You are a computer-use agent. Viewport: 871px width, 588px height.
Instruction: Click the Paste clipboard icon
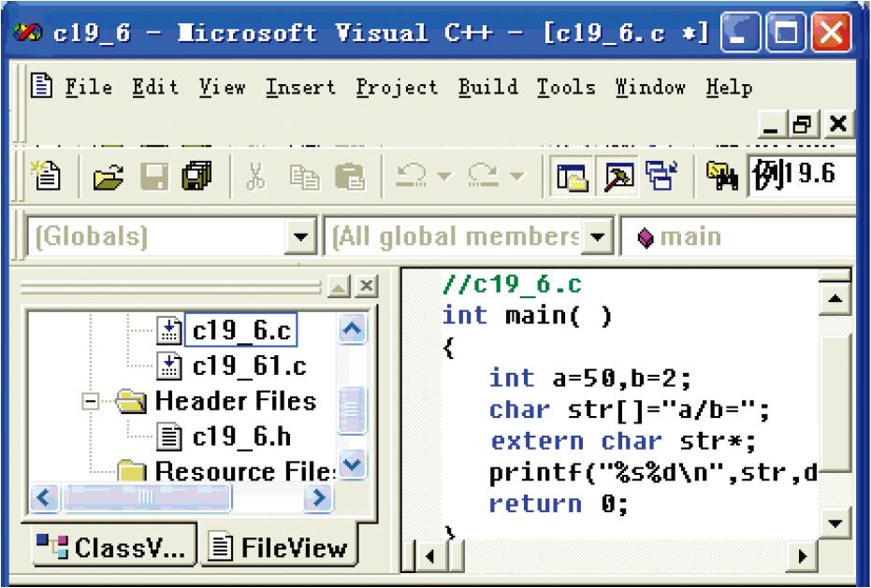click(350, 177)
